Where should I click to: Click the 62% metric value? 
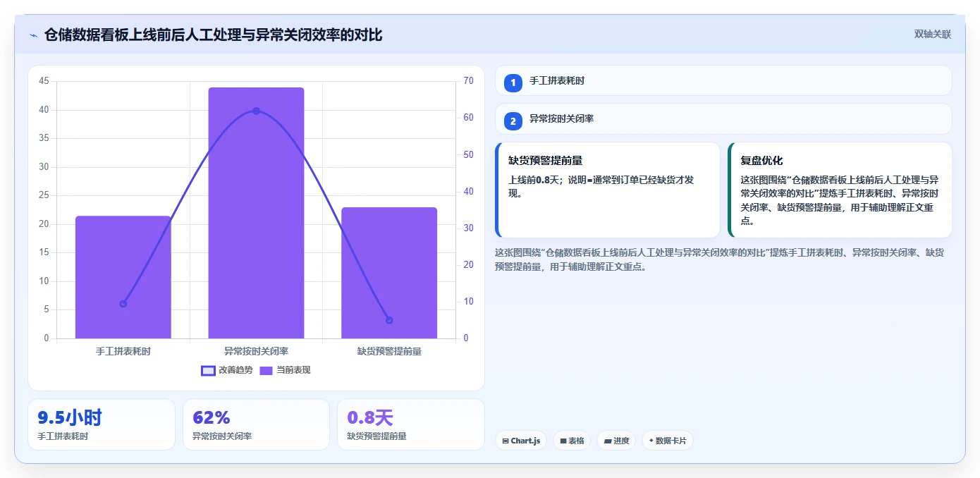tap(212, 417)
